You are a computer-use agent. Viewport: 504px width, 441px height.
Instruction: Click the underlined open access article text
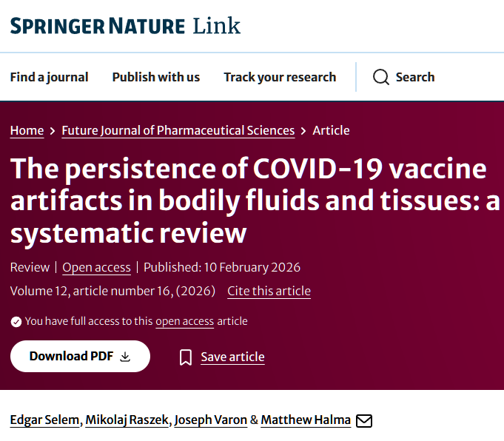pos(184,321)
